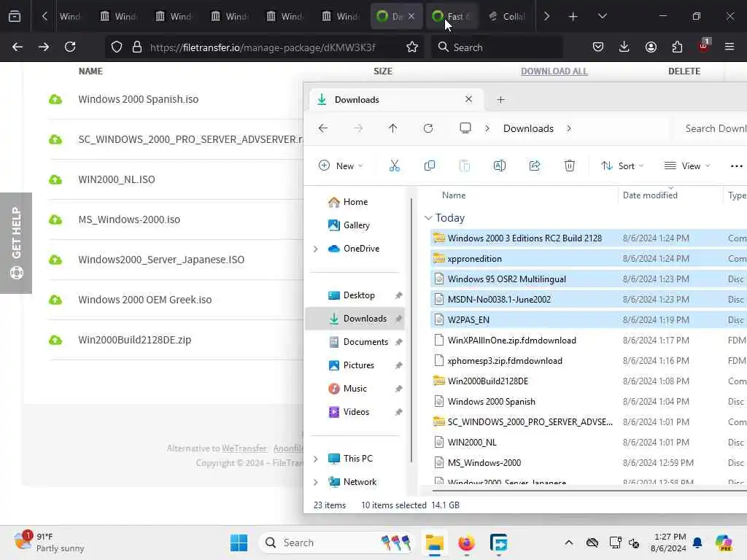Open Firefox from the taskbar
The width and height of the screenshot is (747, 560).
click(466, 542)
